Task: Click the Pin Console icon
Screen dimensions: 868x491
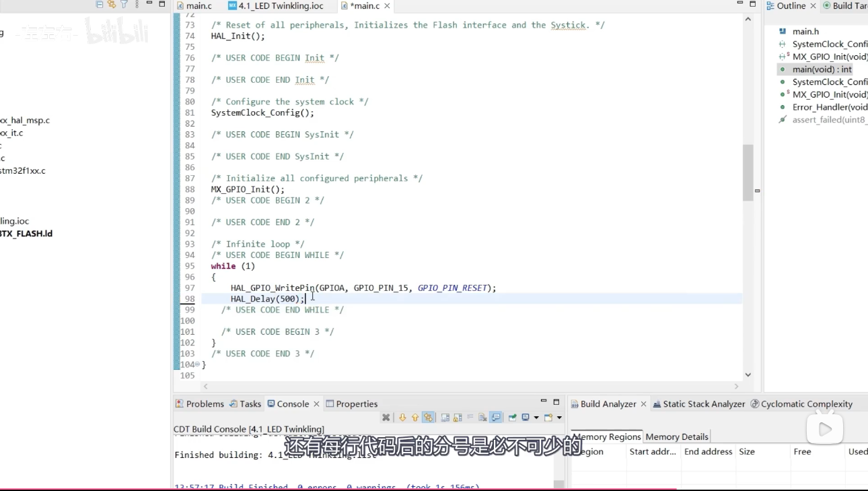Action: [x=513, y=418]
